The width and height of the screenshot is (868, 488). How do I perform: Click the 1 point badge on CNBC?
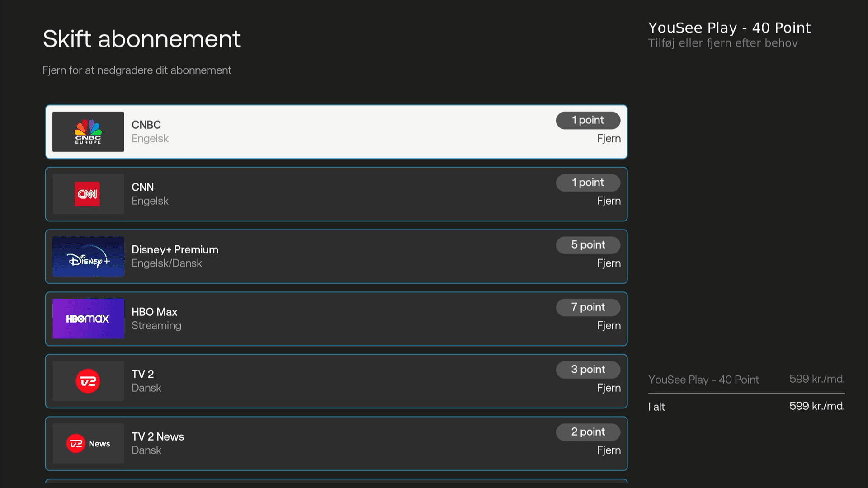[588, 120]
